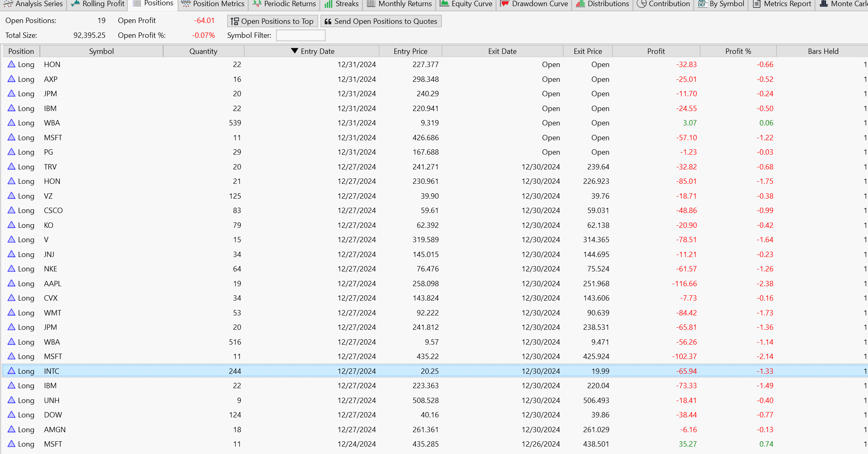
Task: Click the Monthly Returns grid icon
Action: point(371,4)
